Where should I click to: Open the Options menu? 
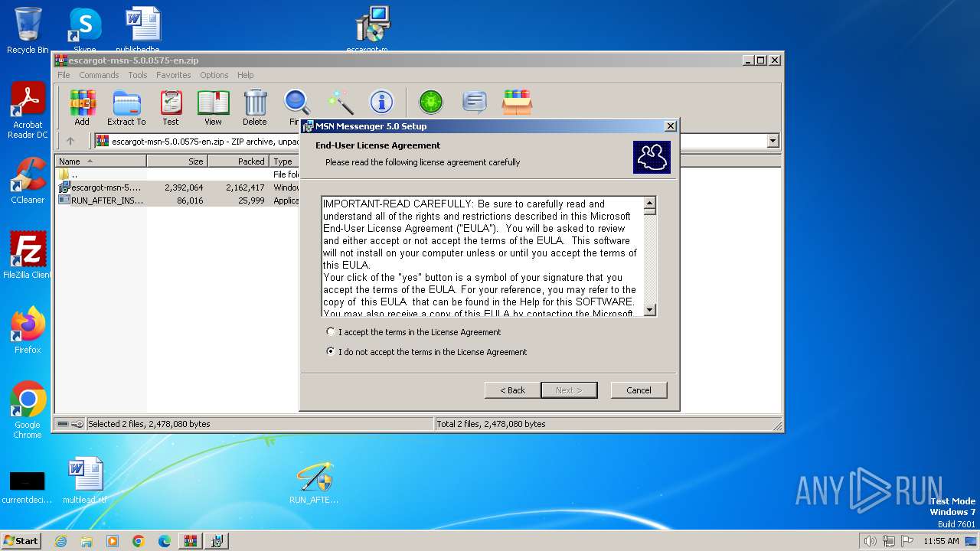coord(214,75)
